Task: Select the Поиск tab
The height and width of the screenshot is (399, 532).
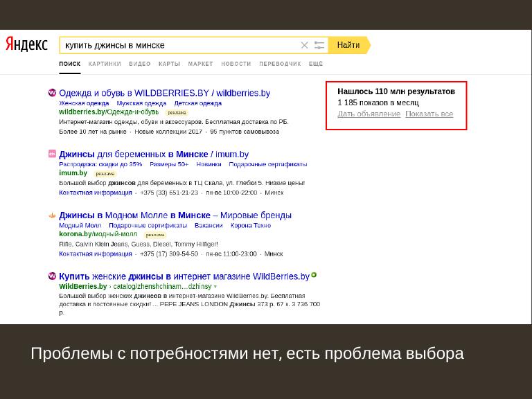Action: pyautogui.click(x=70, y=64)
